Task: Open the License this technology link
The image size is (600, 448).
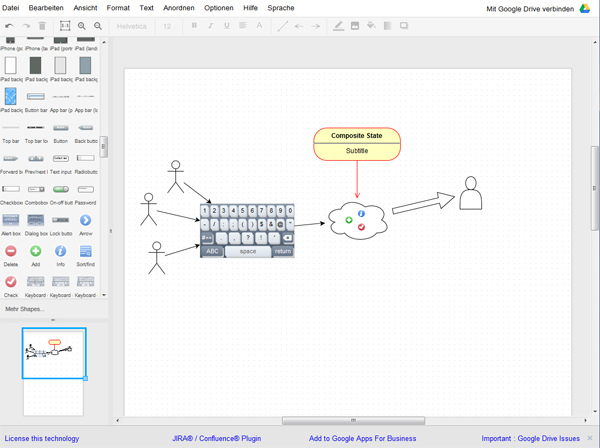Action: [x=41, y=438]
